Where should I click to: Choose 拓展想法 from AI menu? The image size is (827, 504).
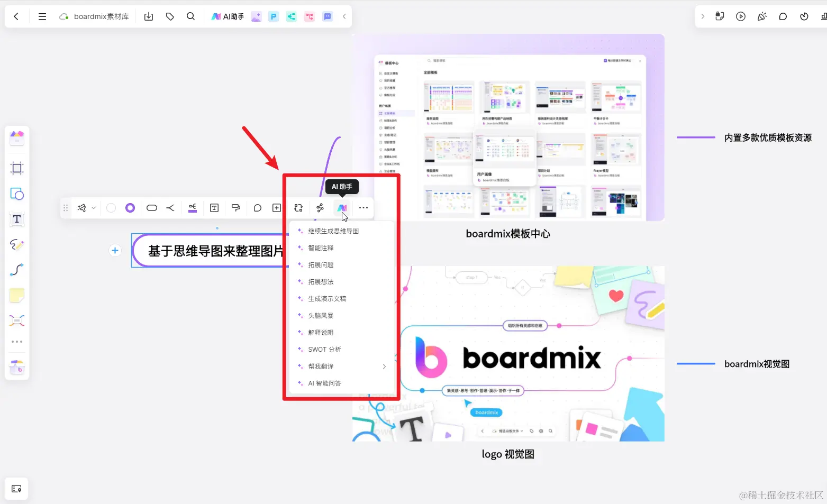pyautogui.click(x=341, y=282)
